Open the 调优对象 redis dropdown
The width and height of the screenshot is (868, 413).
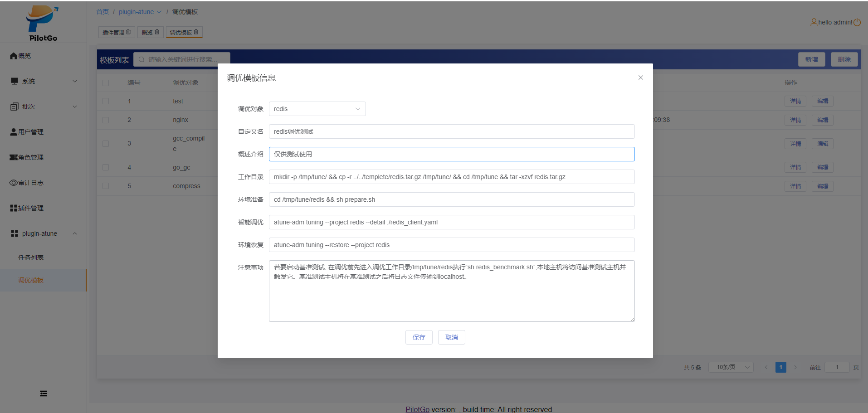[x=317, y=109]
